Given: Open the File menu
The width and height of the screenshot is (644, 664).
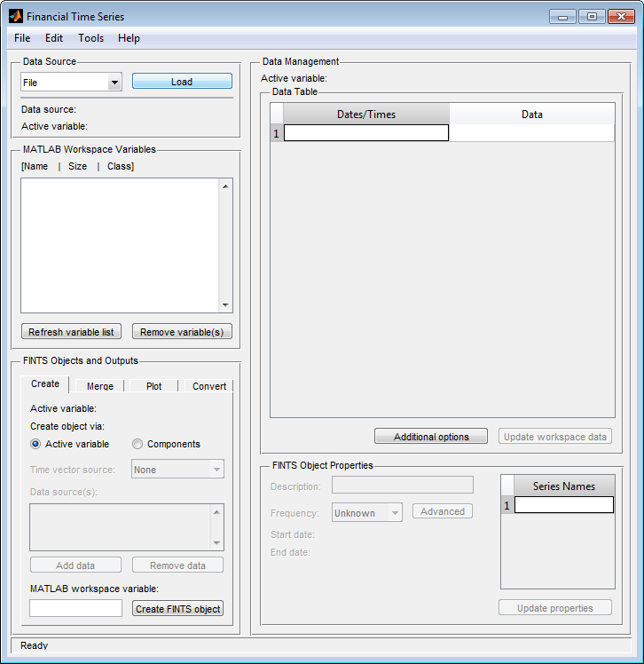Looking at the screenshot, I should (22, 38).
